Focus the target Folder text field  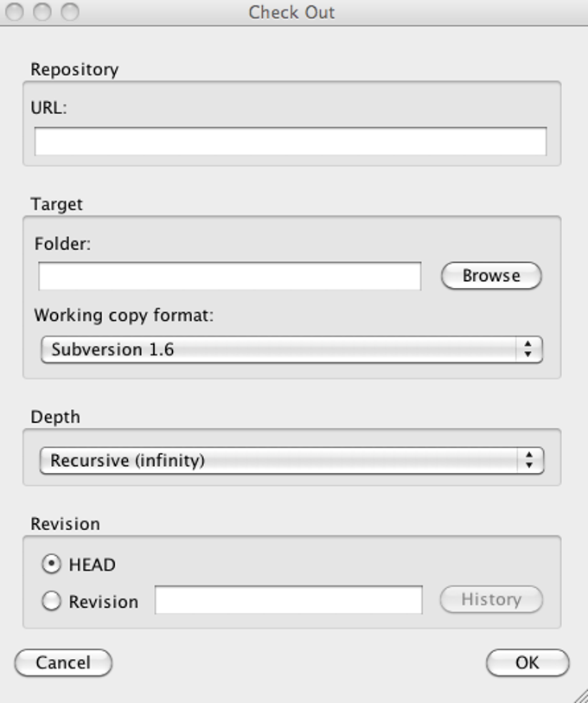point(229,276)
